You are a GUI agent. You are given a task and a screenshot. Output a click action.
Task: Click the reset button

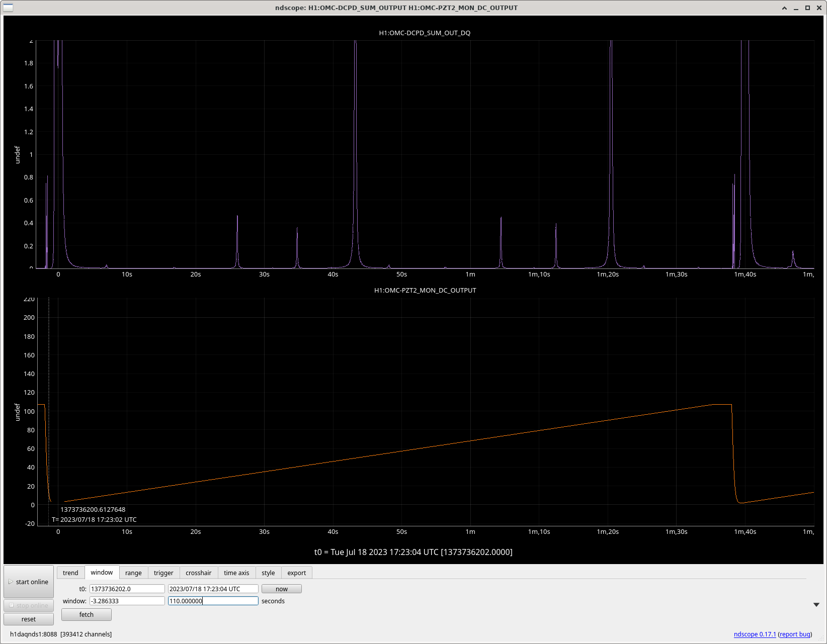point(29,619)
